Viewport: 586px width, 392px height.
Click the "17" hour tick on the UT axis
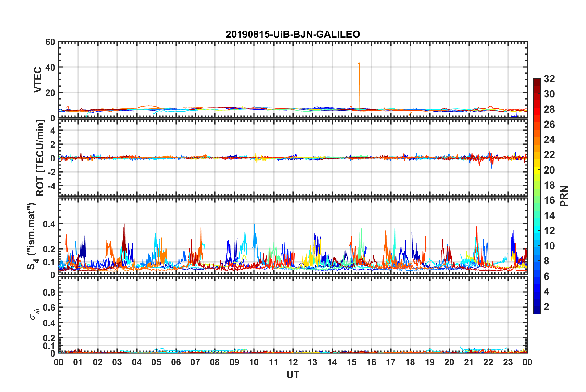tap(391, 362)
